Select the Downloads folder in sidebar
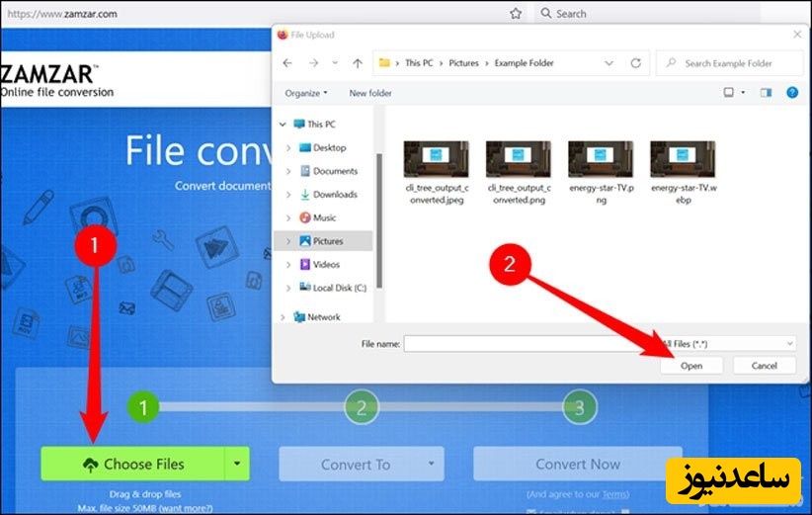Viewport: 812px width, 515px height. tap(335, 195)
